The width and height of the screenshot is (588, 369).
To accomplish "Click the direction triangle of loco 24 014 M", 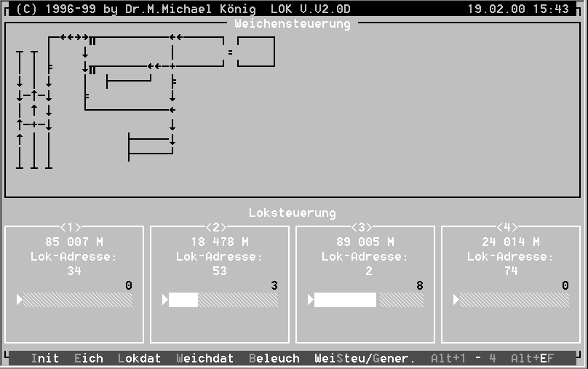I will pyautogui.click(x=456, y=300).
